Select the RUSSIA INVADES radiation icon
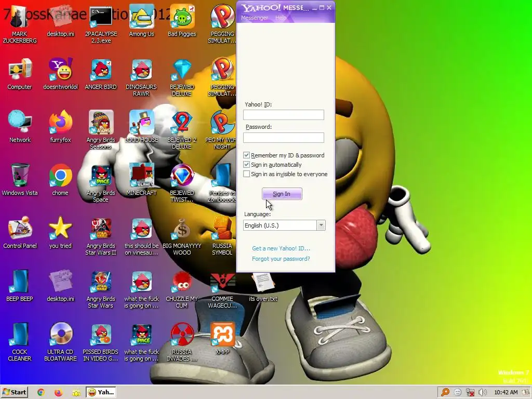532x399 pixels. (x=182, y=342)
